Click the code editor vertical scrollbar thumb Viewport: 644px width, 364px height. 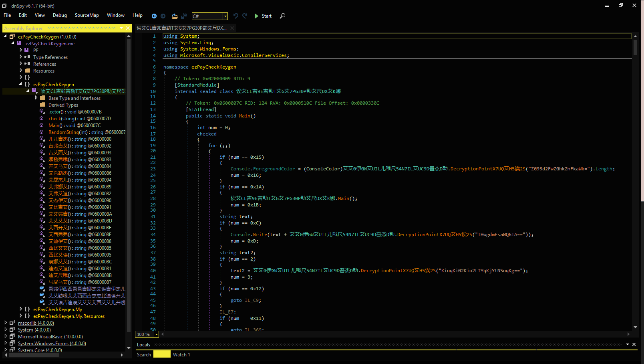pos(635,47)
